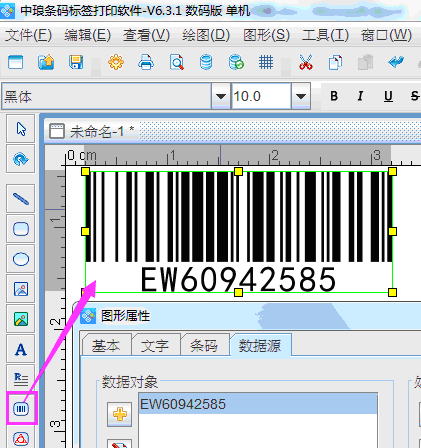
Task: Open the 绘图(D) menu
Action: pyautogui.click(x=206, y=35)
